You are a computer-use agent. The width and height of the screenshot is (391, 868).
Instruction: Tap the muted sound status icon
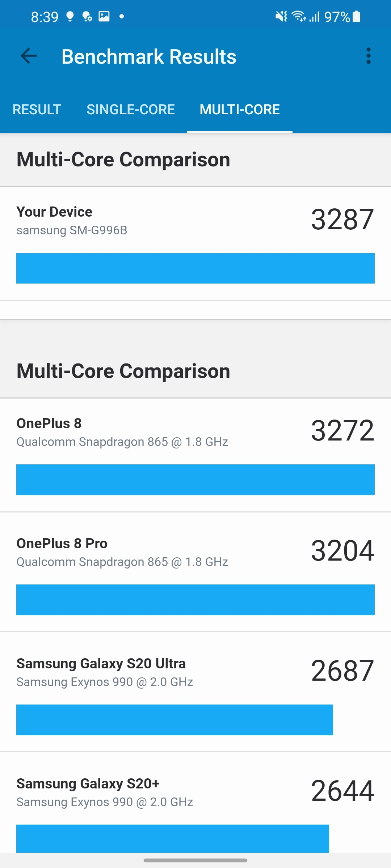point(281,17)
